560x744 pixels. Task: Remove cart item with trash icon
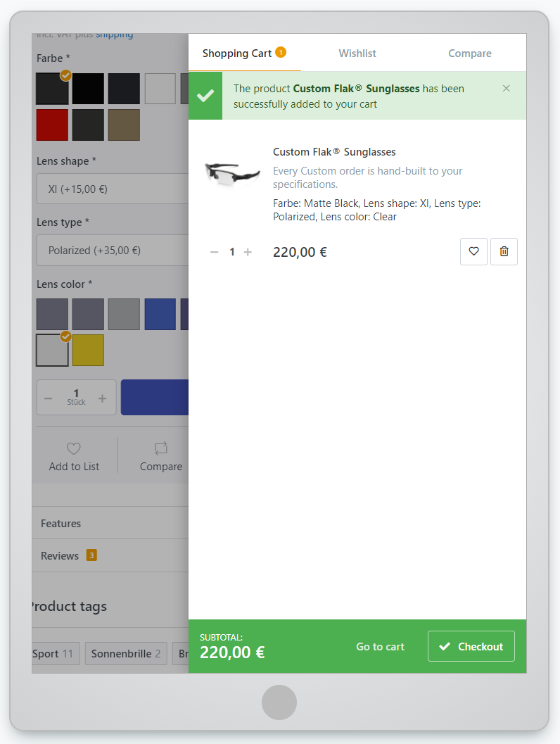pyautogui.click(x=504, y=251)
